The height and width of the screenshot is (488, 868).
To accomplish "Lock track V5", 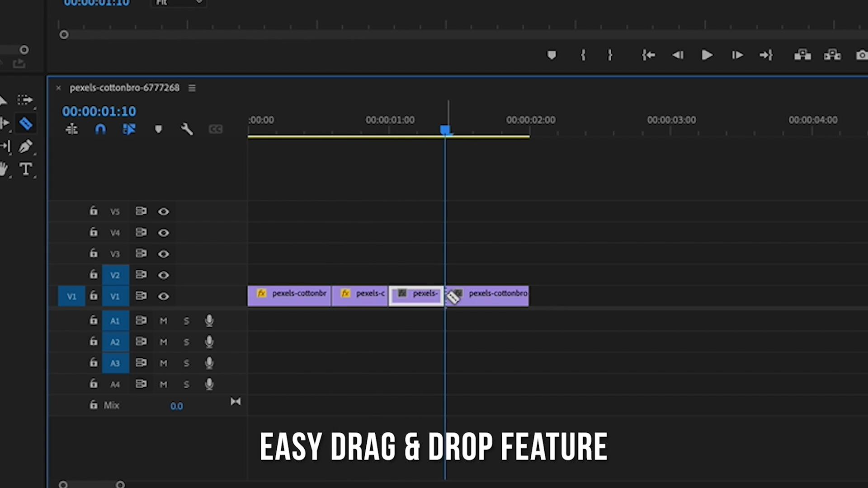I will [x=93, y=211].
